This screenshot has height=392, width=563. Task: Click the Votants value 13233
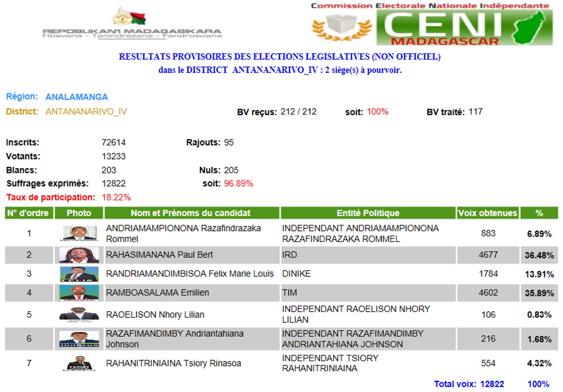[x=114, y=156]
